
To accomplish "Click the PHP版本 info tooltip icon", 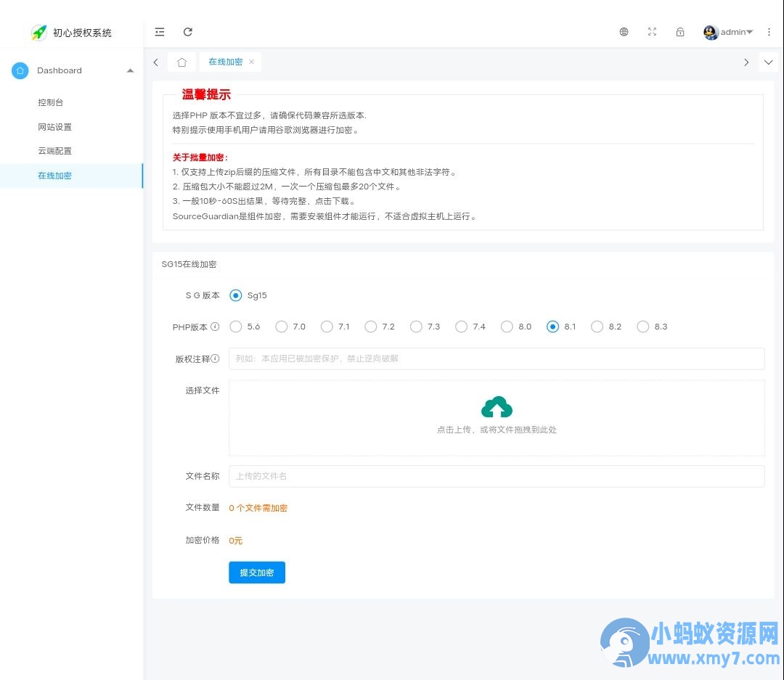I will click(x=215, y=327).
